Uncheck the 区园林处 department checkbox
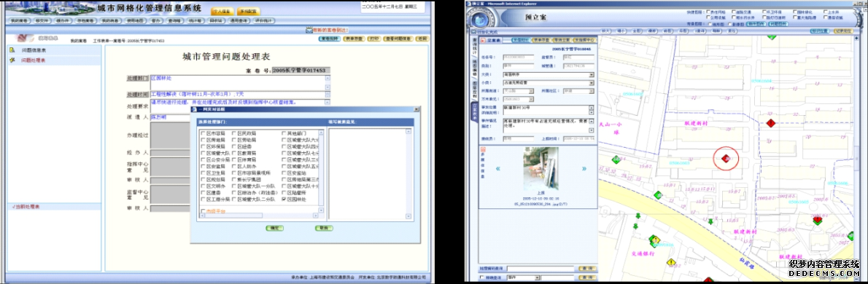The width and height of the screenshot is (868, 284). [x=284, y=199]
